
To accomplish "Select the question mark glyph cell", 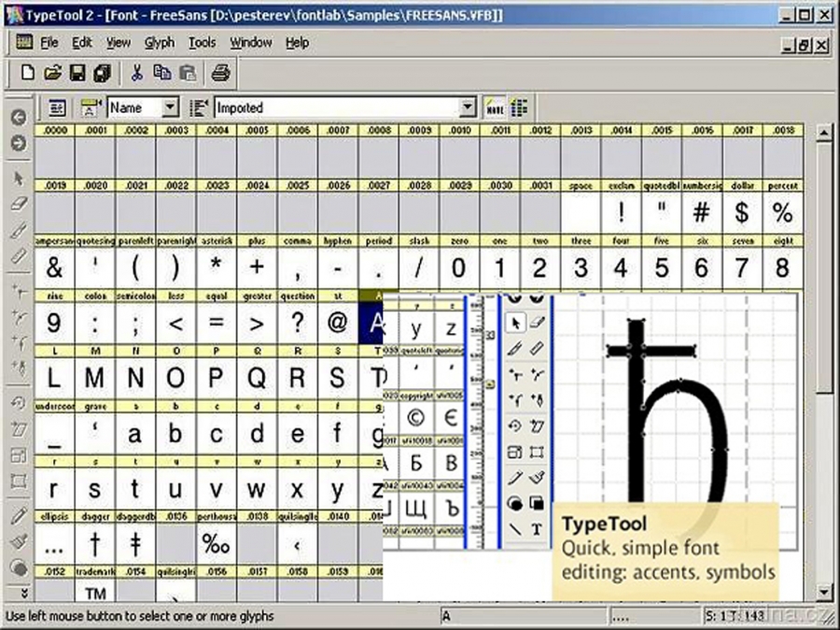I will pyautogui.click(x=298, y=323).
